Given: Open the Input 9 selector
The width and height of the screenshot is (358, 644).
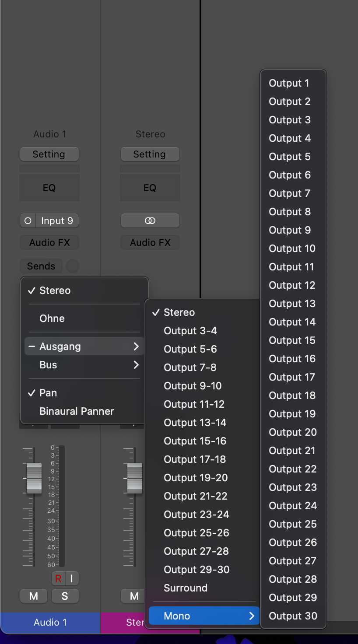Looking at the screenshot, I should (57, 221).
